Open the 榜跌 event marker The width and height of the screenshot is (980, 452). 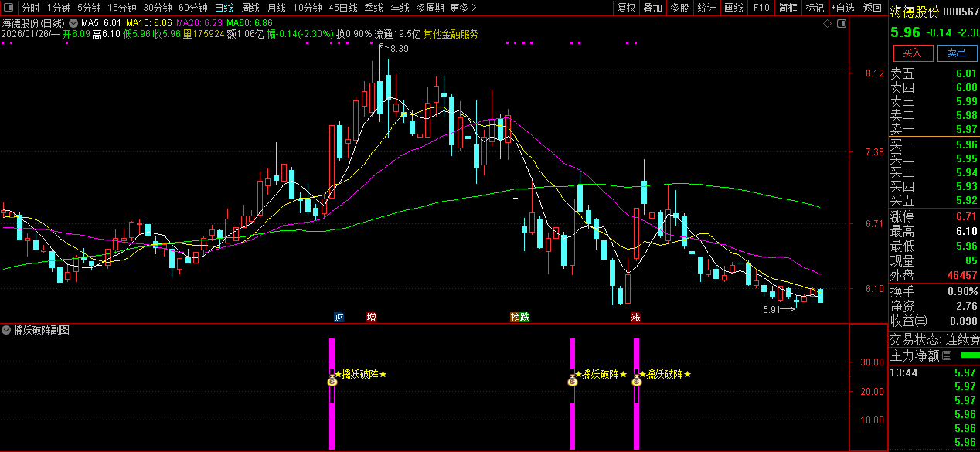(520, 317)
